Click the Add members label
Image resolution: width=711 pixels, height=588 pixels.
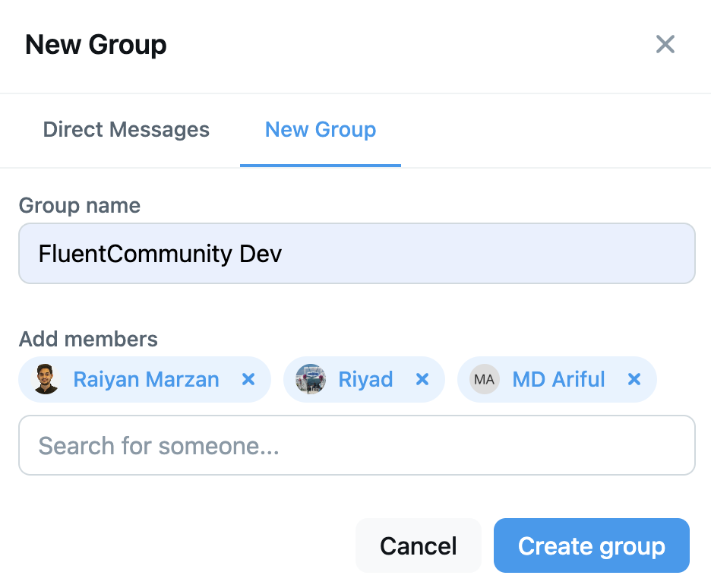point(88,339)
